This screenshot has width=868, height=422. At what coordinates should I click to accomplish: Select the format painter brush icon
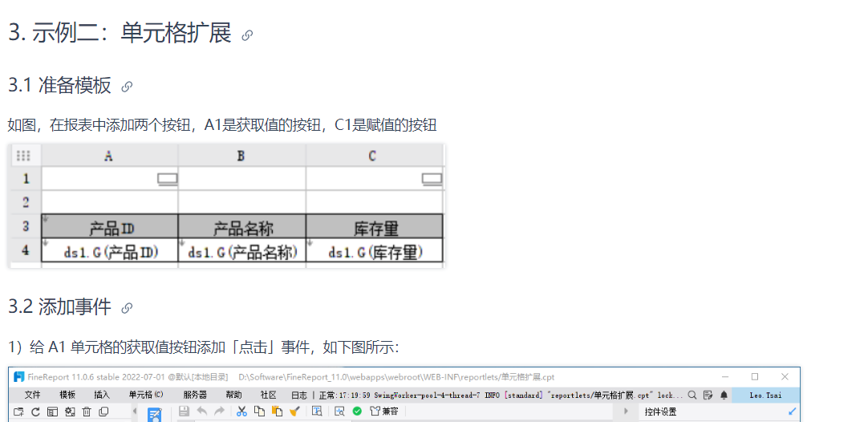coord(294,411)
